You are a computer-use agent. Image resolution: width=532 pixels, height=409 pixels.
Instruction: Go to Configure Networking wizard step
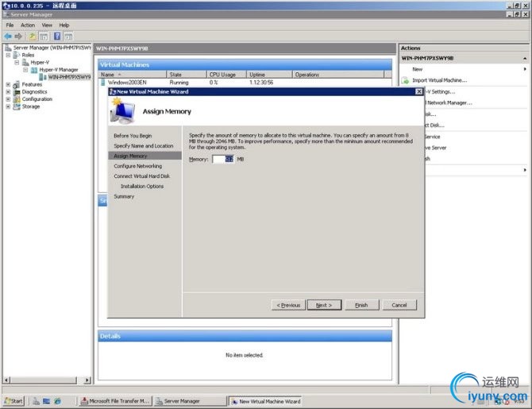[x=137, y=166]
